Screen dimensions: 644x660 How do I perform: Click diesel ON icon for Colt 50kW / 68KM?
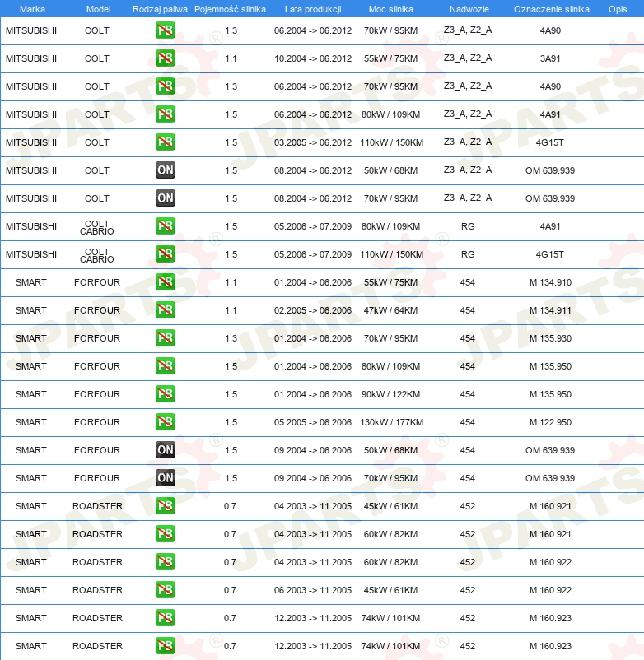[165, 170]
